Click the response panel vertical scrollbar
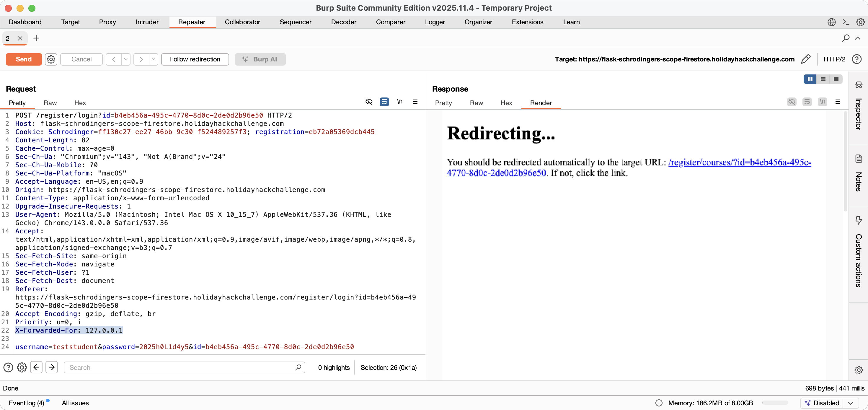This screenshot has height=410, width=868. 845,162
